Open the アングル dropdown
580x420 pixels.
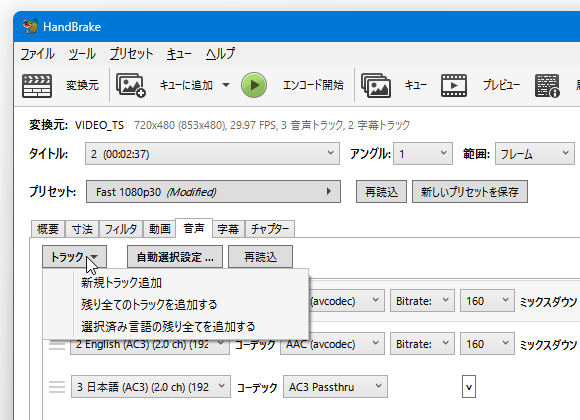(423, 154)
